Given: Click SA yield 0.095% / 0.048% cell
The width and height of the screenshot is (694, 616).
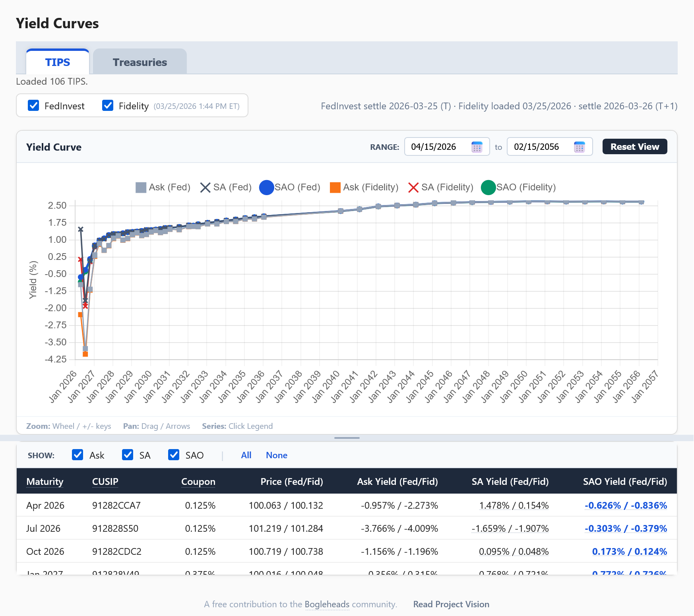Looking at the screenshot, I should click(x=514, y=551).
